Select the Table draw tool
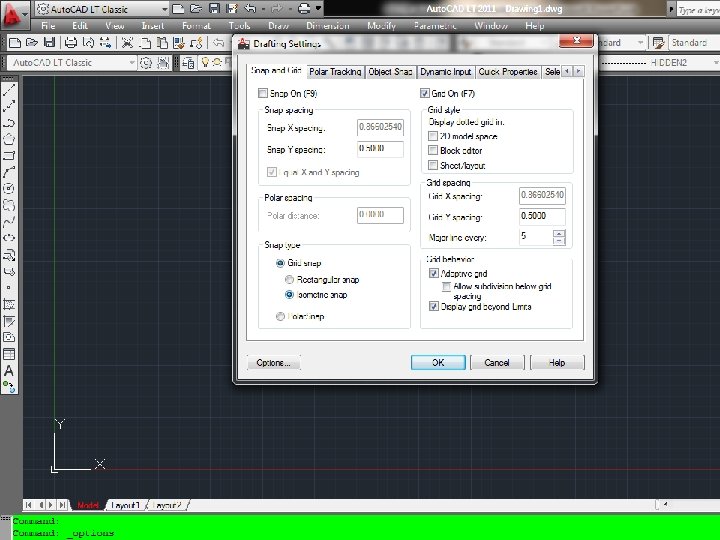The height and width of the screenshot is (540, 720). 9,354
